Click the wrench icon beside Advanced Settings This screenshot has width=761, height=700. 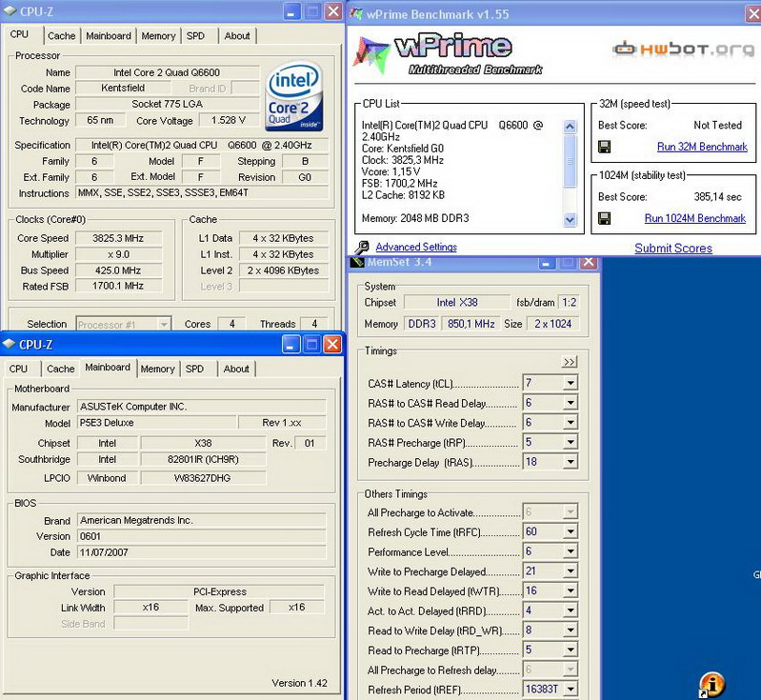[362, 248]
